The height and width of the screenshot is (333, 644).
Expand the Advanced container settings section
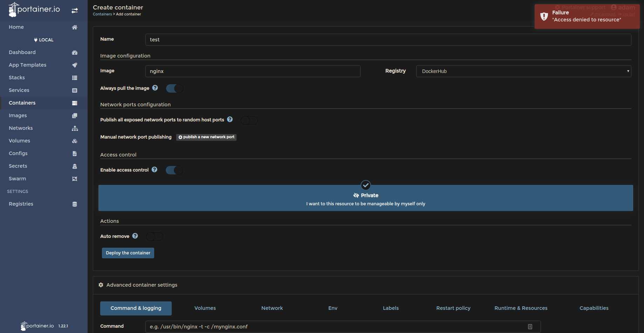click(x=142, y=285)
